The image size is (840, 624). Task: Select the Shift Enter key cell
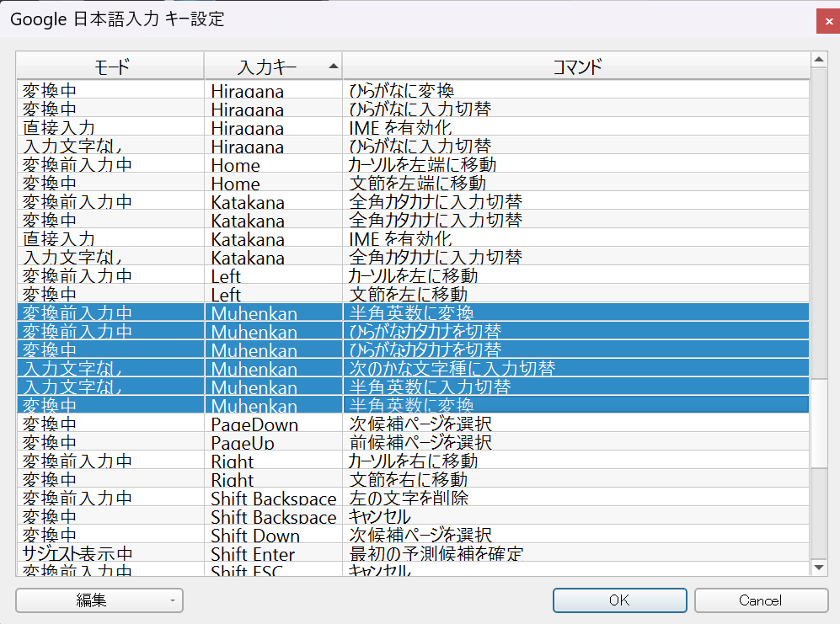pos(273,552)
